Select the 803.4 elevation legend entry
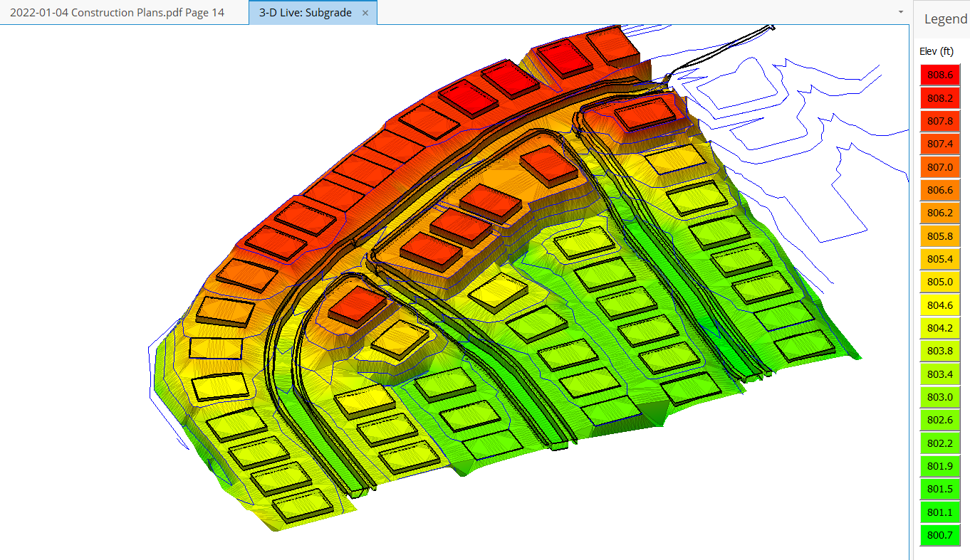Screen dimensions: 970x560 point(940,374)
